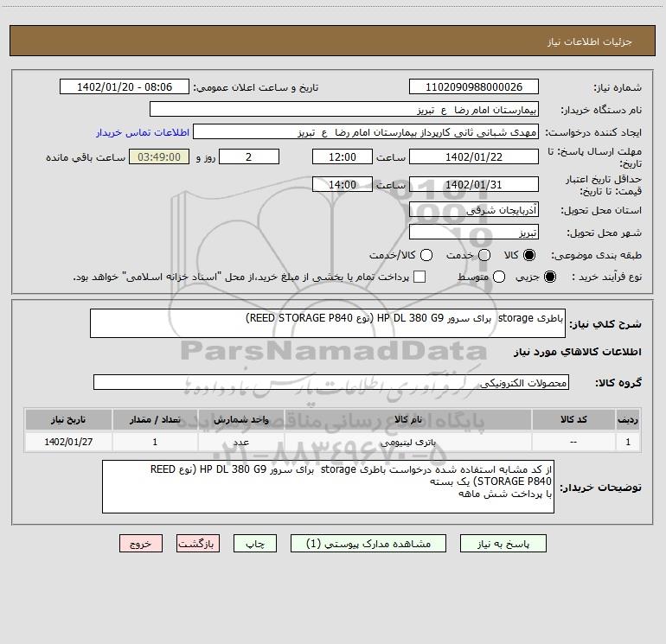The image size is (666, 644).
Task: Choose the متوسط purchase type radio
Action: click(x=499, y=277)
